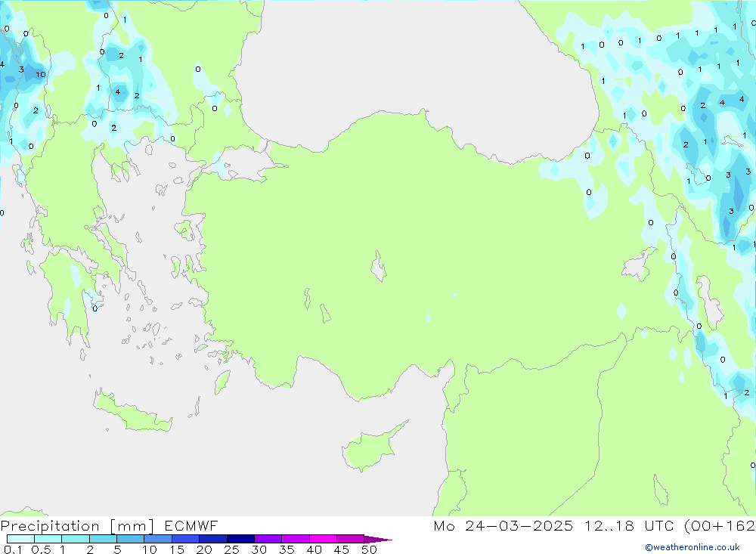The image size is (756, 554).
Task: Click the '30' legend scale label
Action: (259, 549)
